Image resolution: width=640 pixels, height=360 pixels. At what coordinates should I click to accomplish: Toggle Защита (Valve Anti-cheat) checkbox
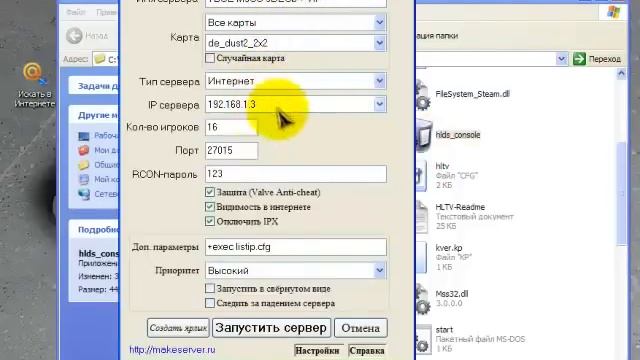[210, 192]
